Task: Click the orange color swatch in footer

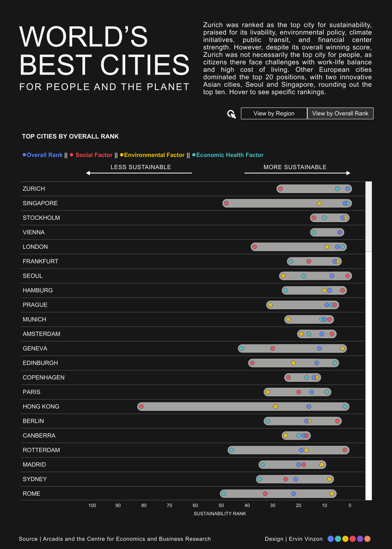Action: pyautogui.click(x=367, y=539)
